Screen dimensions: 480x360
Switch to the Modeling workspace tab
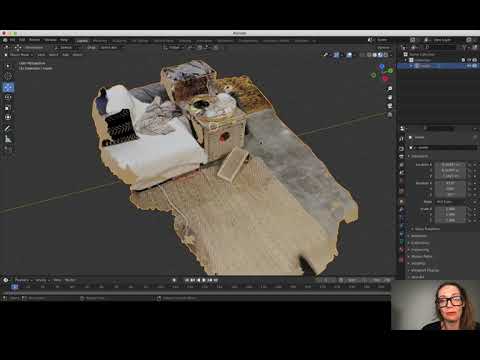100,41
